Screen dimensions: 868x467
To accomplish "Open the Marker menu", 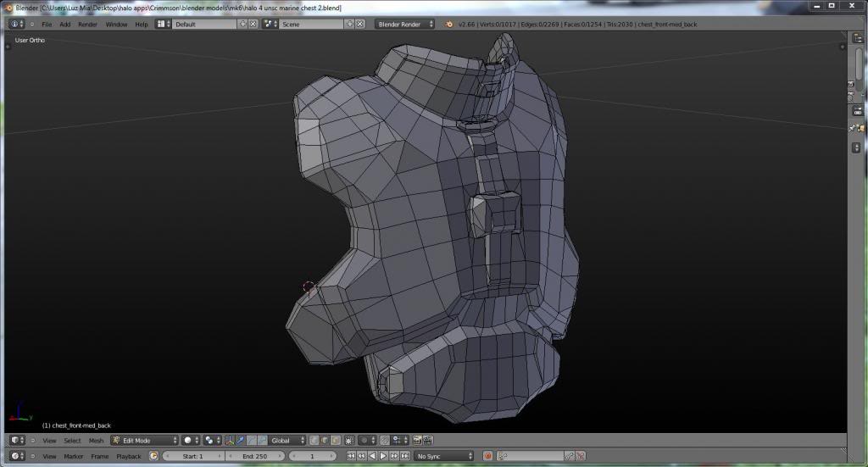I will coord(73,457).
